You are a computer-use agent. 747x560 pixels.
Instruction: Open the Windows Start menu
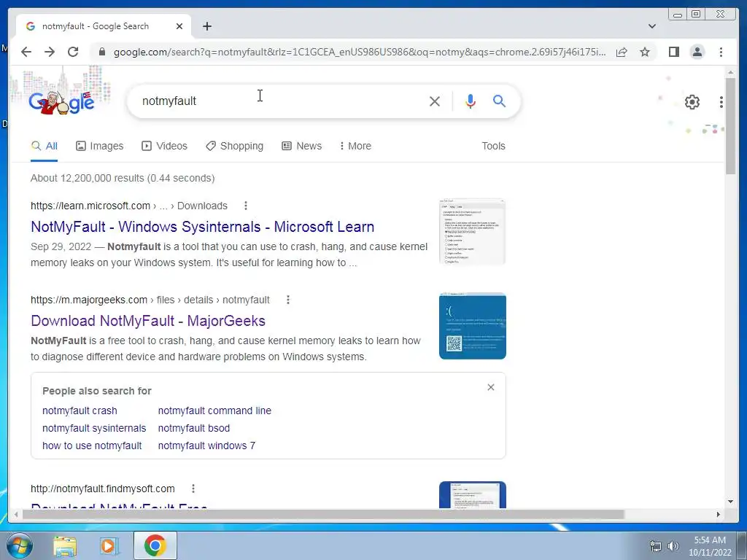[x=20, y=545]
